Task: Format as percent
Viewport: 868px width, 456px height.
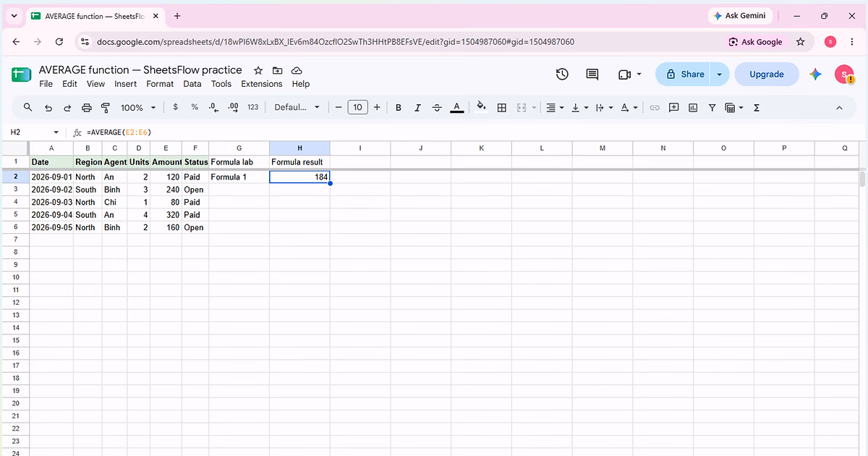Action: pyautogui.click(x=195, y=107)
